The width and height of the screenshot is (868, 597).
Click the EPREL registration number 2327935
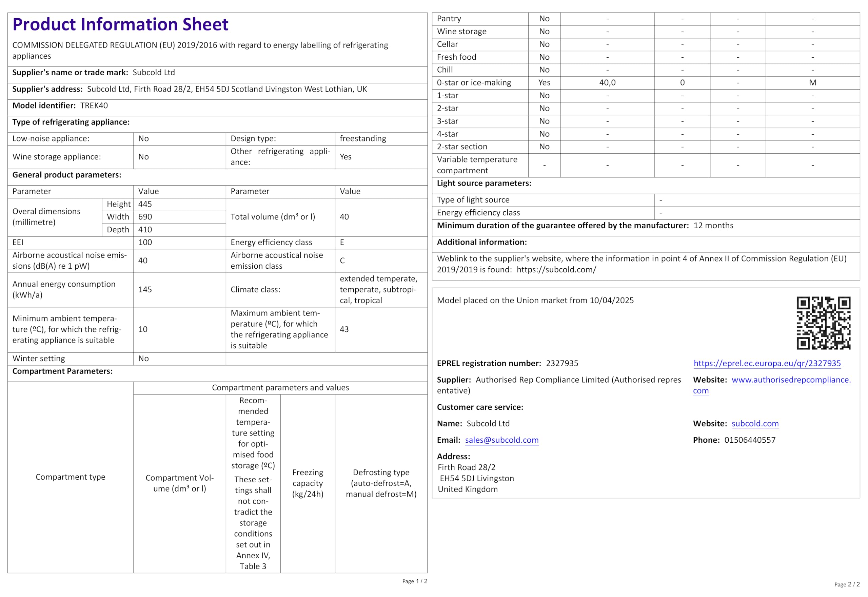[561, 363]
